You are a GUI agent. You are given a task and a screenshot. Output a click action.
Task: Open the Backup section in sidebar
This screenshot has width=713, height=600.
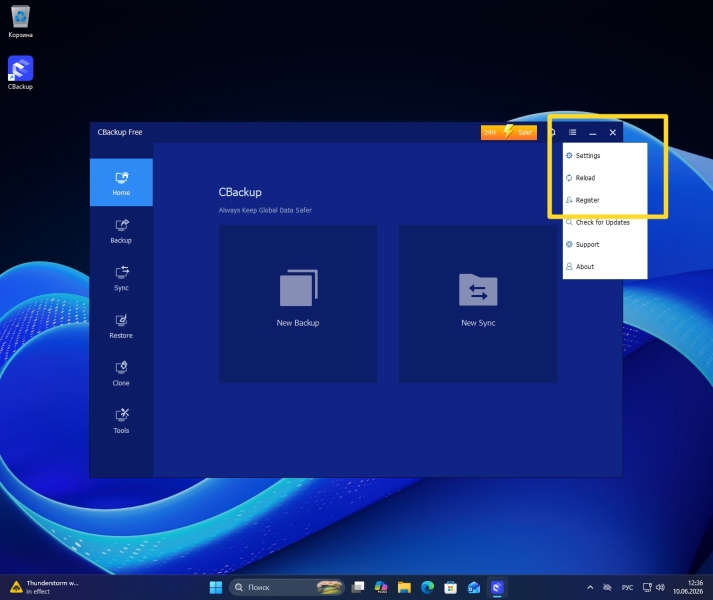point(121,231)
